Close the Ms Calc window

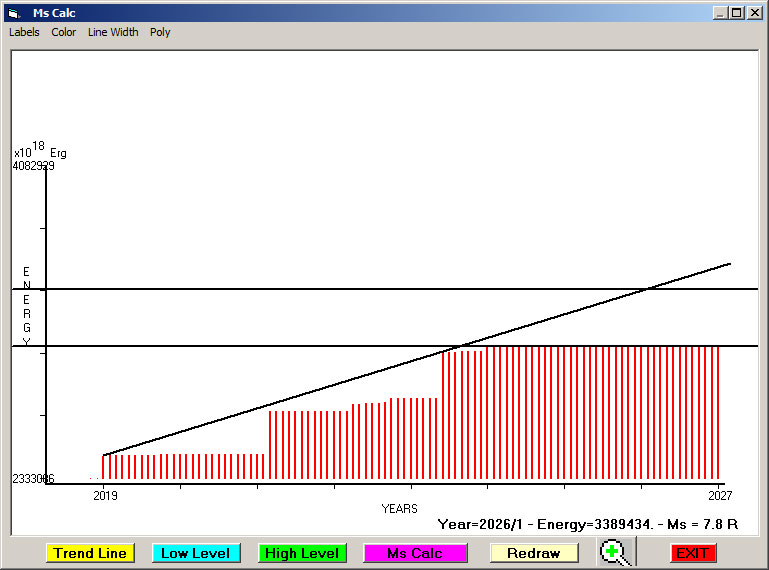click(x=754, y=13)
